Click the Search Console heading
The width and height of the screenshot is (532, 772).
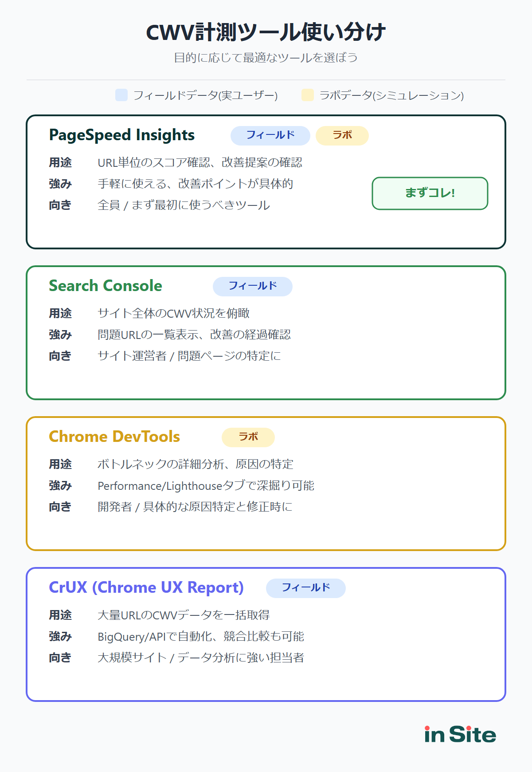click(x=106, y=286)
